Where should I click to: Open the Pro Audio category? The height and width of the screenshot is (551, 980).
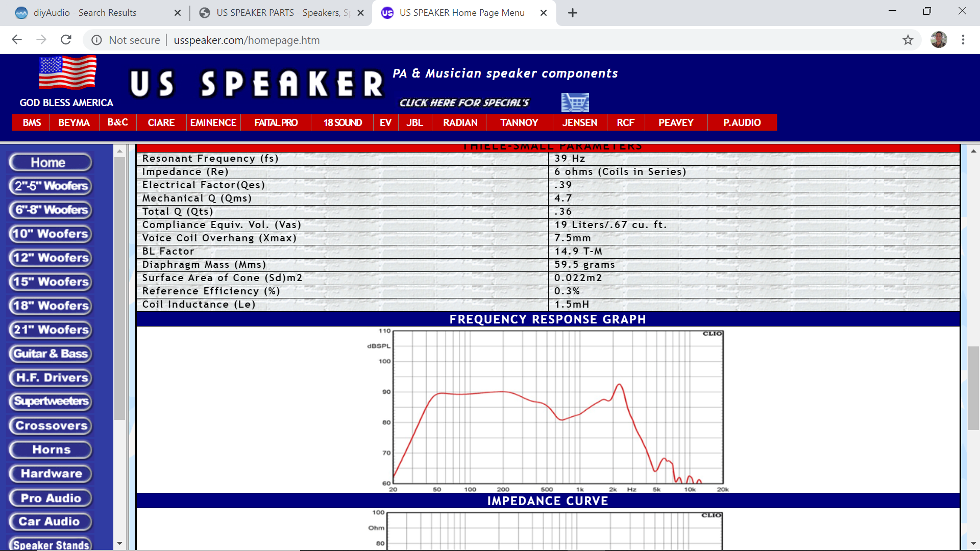(x=50, y=498)
